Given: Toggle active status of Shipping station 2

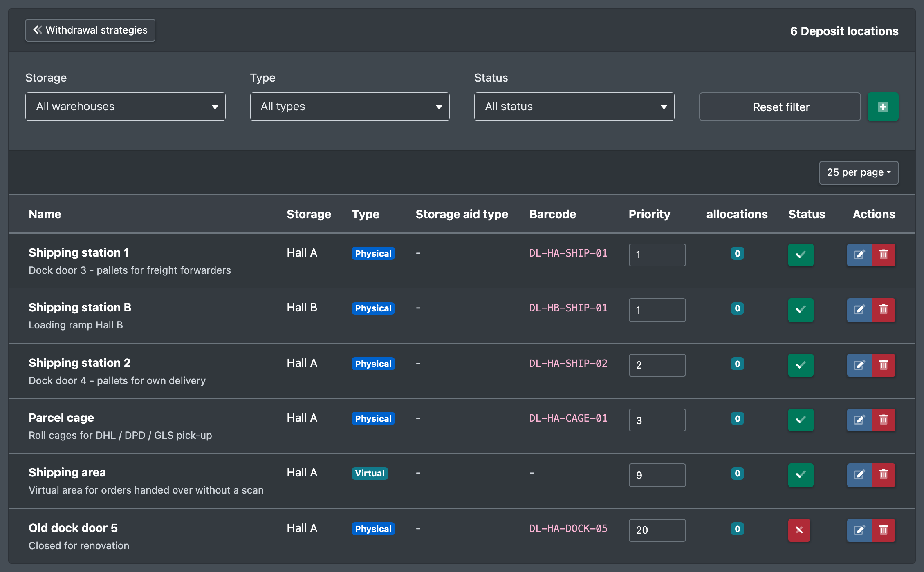Looking at the screenshot, I should (x=801, y=365).
